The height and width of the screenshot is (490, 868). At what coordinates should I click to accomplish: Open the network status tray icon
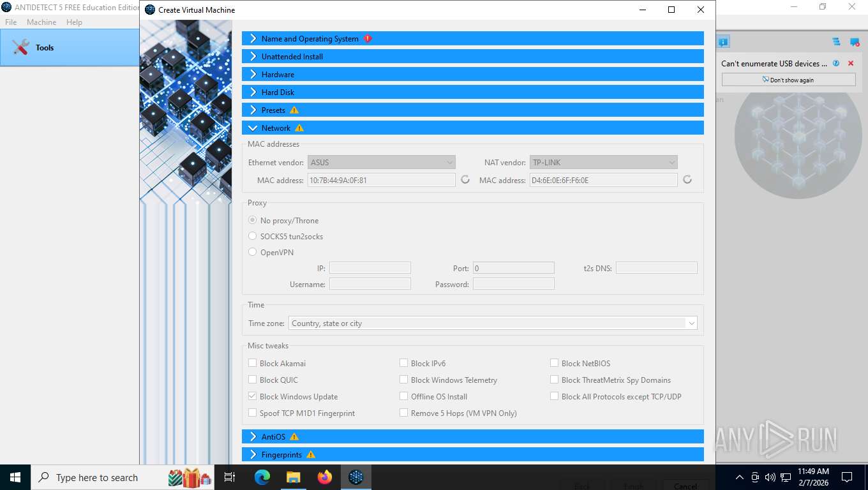[x=786, y=477]
